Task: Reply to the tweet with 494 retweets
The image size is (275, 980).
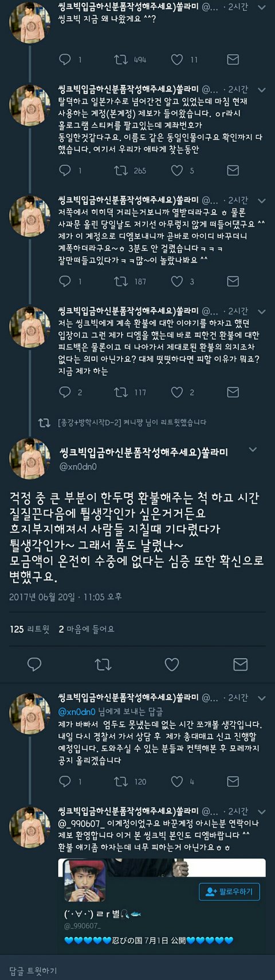Action: tap(65, 60)
